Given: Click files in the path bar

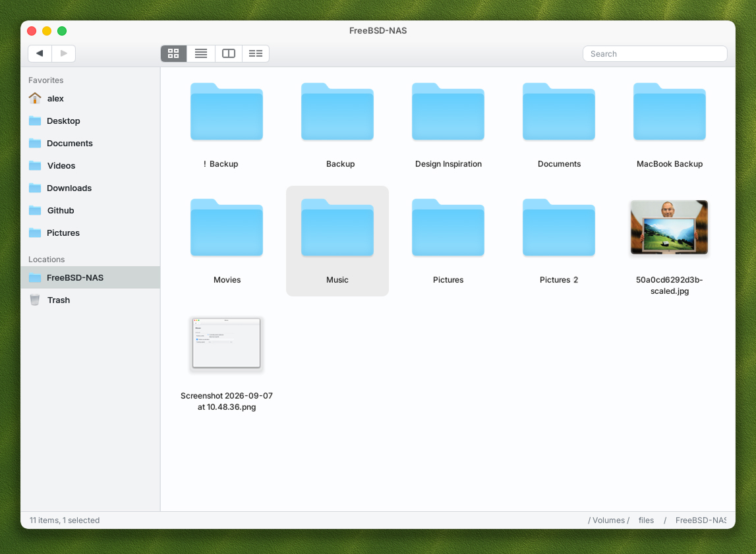Looking at the screenshot, I should point(646,520).
